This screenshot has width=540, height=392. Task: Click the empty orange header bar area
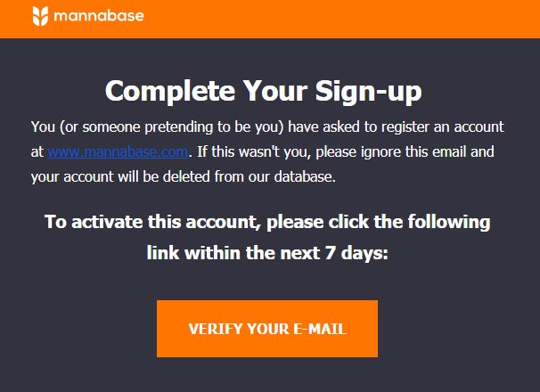pyautogui.click(x=341, y=19)
